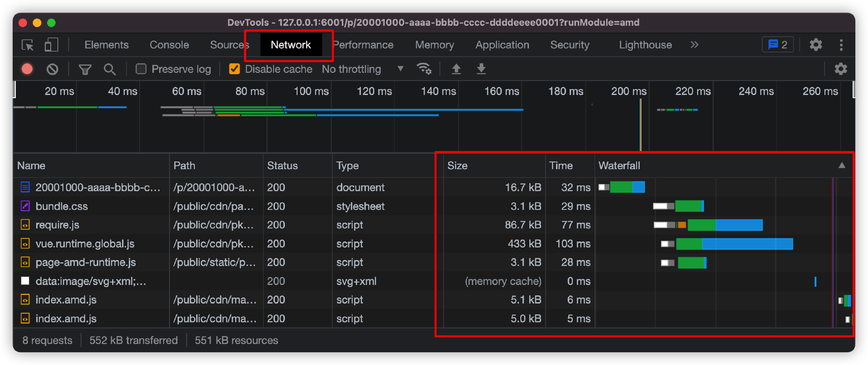The width and height of the screenshot is (868, 365).
Task: Clear the network log
Action: [x=52, y=69]
